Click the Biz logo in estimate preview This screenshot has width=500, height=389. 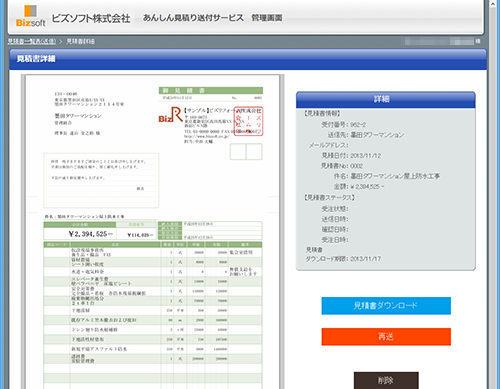pos(170,115)
